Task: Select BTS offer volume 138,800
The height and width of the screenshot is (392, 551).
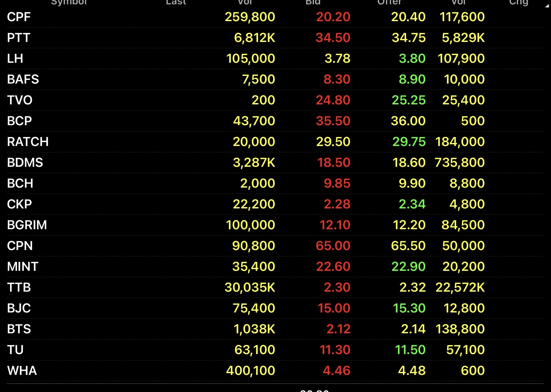Action: [x=460, y=329]
